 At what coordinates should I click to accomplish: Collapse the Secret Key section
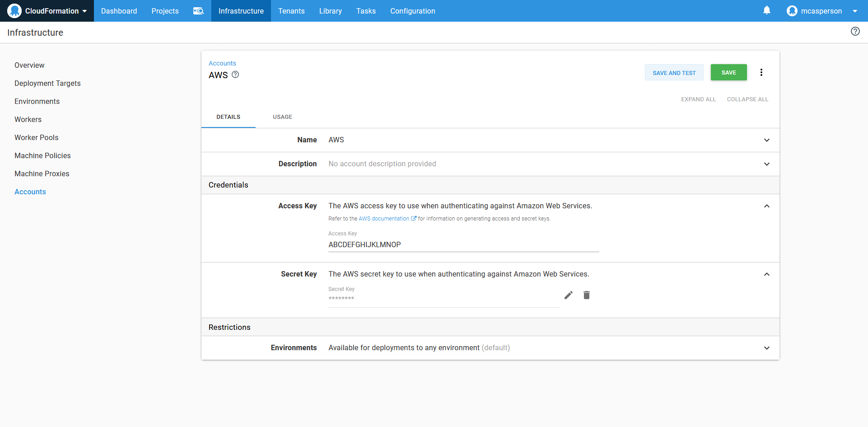[x=766, y=274]
